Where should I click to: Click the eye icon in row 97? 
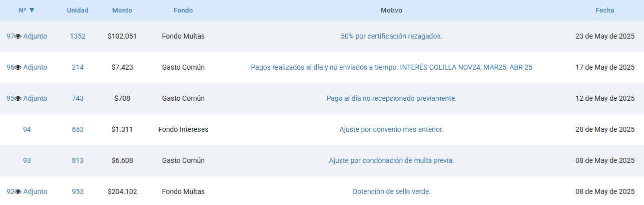coord(18,37)
